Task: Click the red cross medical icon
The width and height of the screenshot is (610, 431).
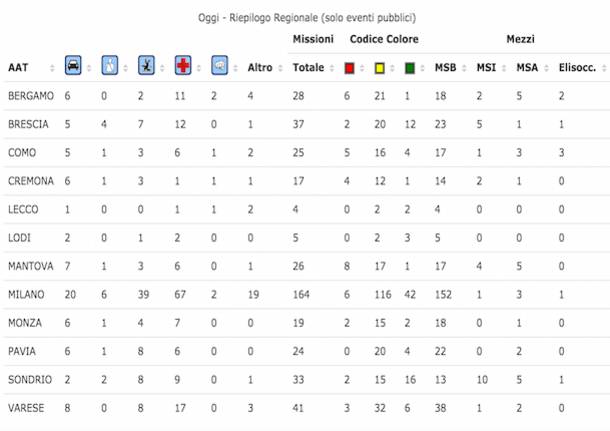Action: pos(183,65)
